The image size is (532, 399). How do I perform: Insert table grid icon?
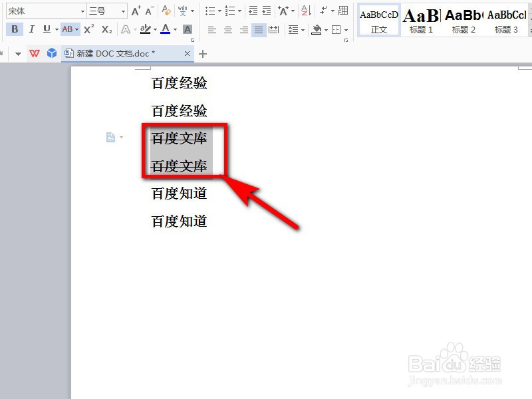(x=343, y=11)
